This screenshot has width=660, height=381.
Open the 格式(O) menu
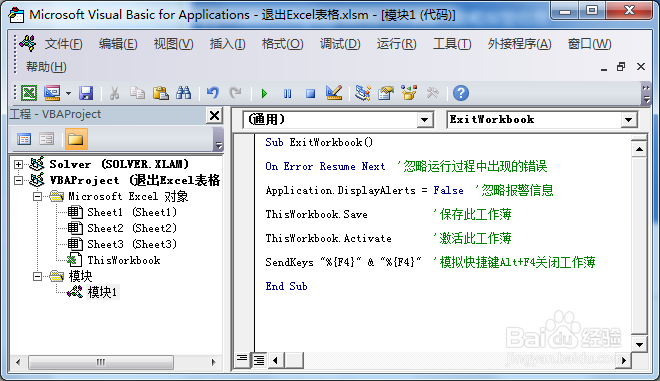[x=282, y=44]
